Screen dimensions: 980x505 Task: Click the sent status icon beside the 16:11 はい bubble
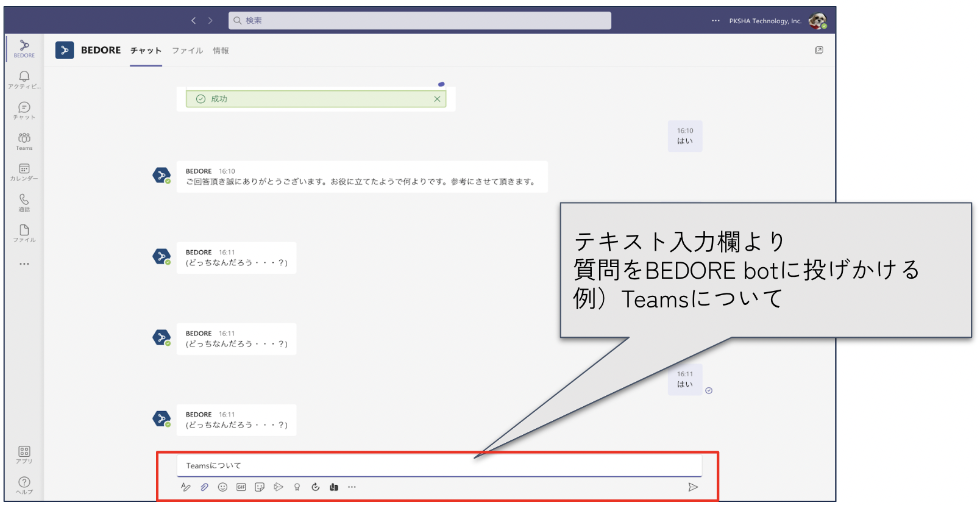click(x=709, y=390)
